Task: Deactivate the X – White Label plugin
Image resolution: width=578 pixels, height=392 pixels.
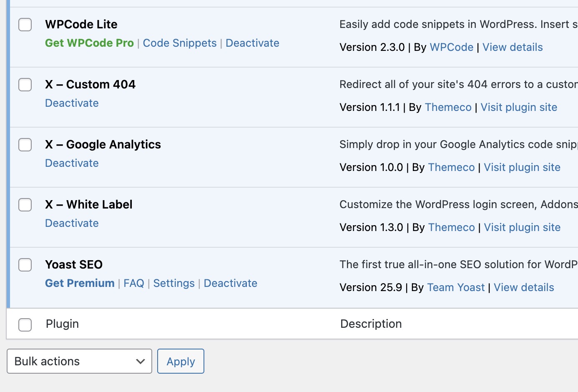Action: (x=72, y=223)
